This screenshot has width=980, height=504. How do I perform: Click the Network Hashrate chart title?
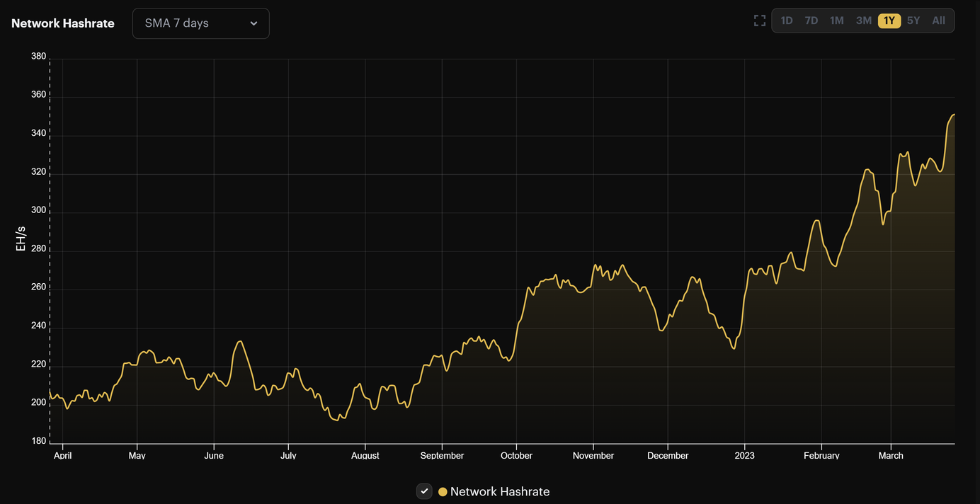point(62,23)
